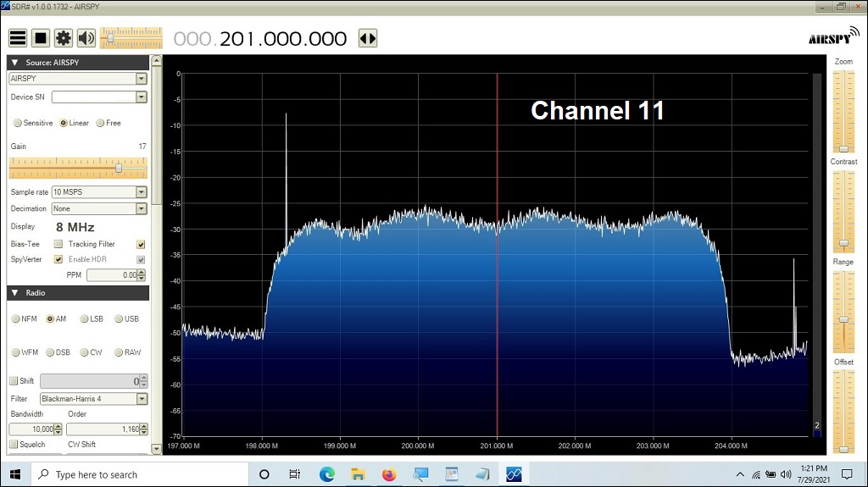
Task: Click the tuning style arrows icon
Action: pyautogui.click(x=368, y=38)
